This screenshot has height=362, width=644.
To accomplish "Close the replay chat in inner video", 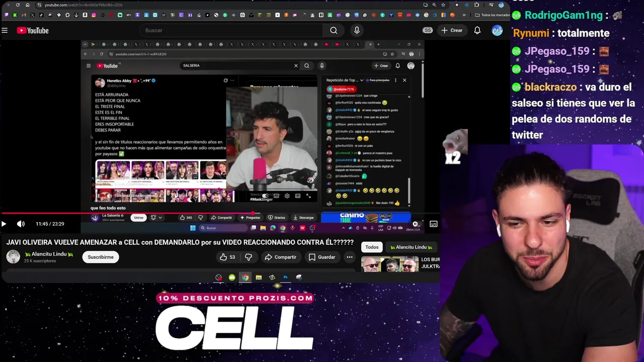I will coord(404,80).
